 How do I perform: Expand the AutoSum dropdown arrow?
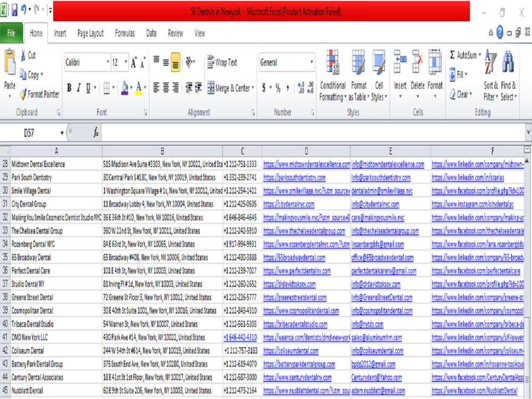pos(480,55)
